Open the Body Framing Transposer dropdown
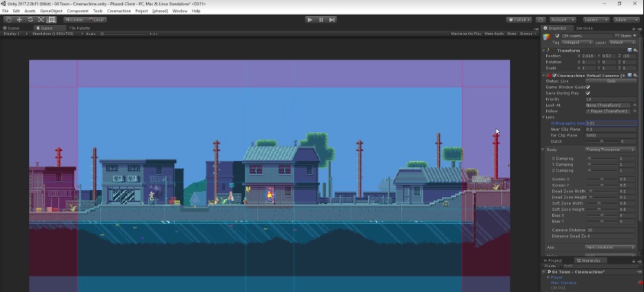The height and width of the screenshot is (292, 644). tap(610, 149)
